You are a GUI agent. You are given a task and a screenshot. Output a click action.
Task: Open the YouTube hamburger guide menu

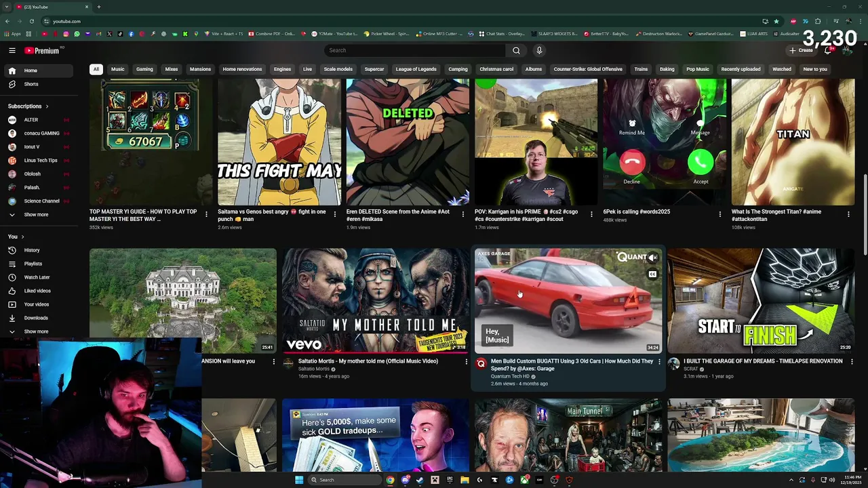click(x=12, y=50)
